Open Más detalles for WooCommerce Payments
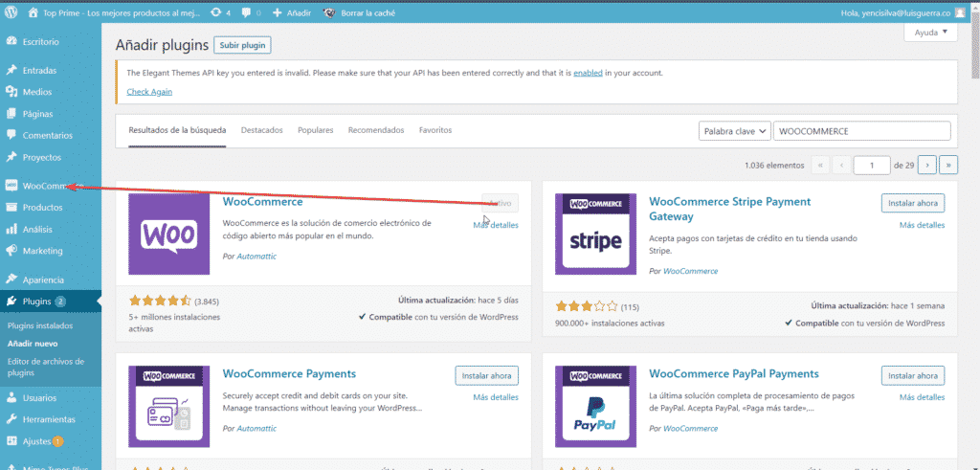Screen dimensions: 980x470 point(496,397)
